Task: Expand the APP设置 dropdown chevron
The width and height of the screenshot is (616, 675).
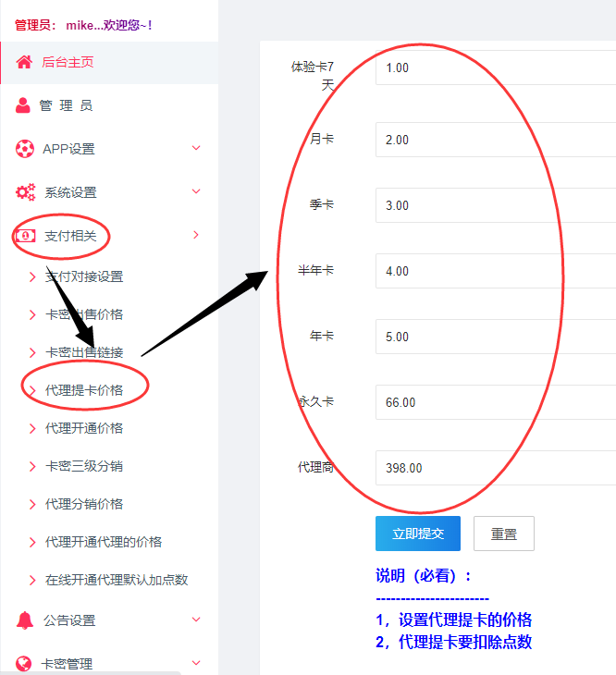Action: pos(196,148)
